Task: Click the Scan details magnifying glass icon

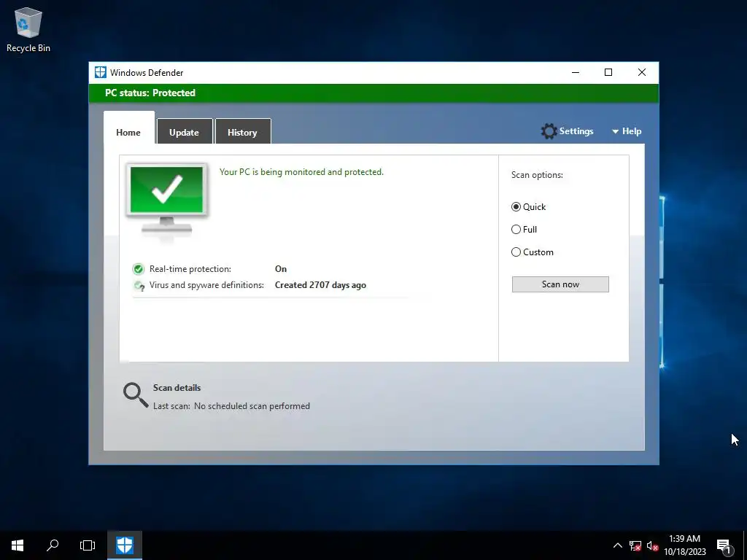Action: (136, 394)
